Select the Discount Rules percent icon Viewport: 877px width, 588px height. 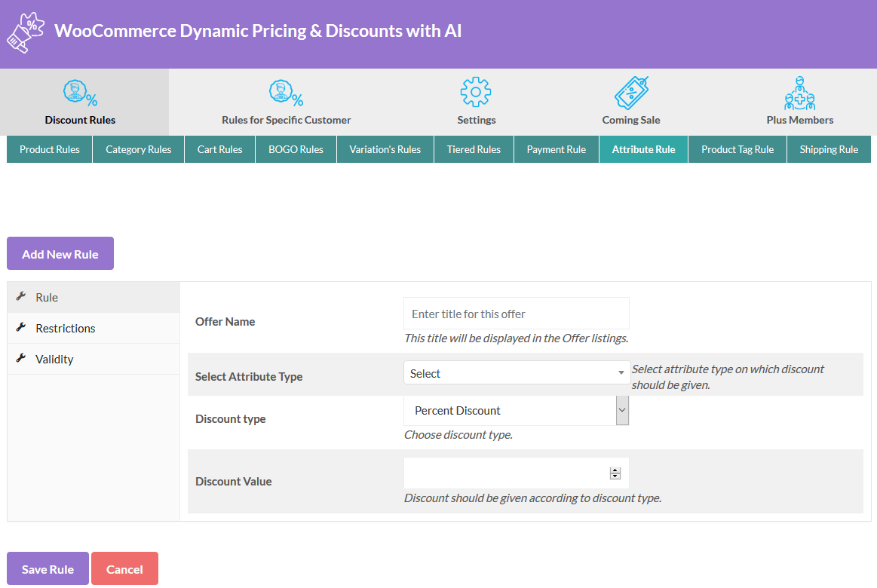80,92
